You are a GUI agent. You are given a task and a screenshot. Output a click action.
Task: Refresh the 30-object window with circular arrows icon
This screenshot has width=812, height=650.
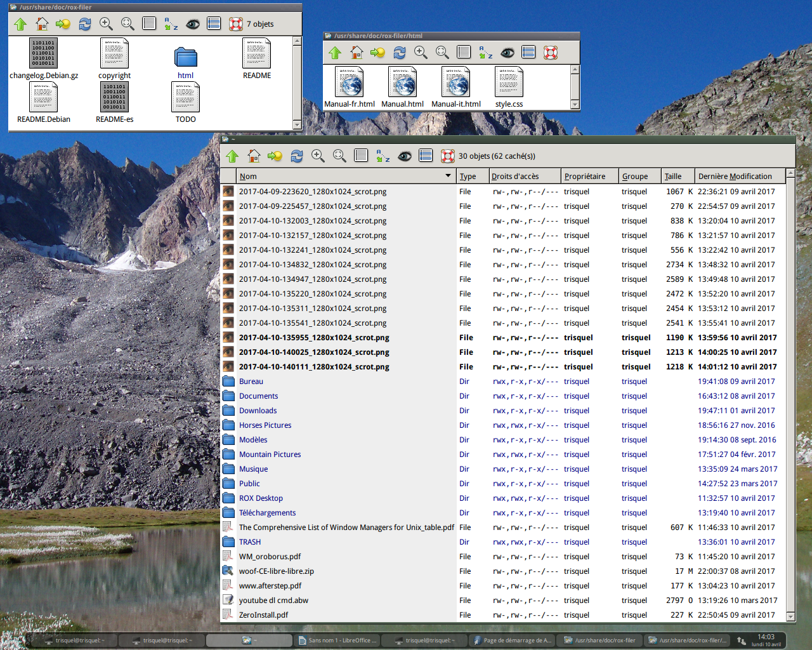pos(296,155)
